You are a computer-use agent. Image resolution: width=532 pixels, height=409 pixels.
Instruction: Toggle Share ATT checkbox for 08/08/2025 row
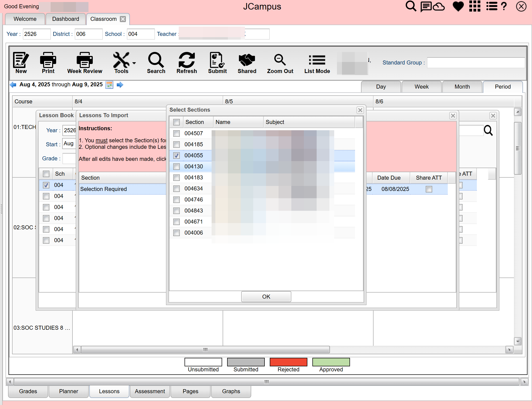click(x=429, y=189)
